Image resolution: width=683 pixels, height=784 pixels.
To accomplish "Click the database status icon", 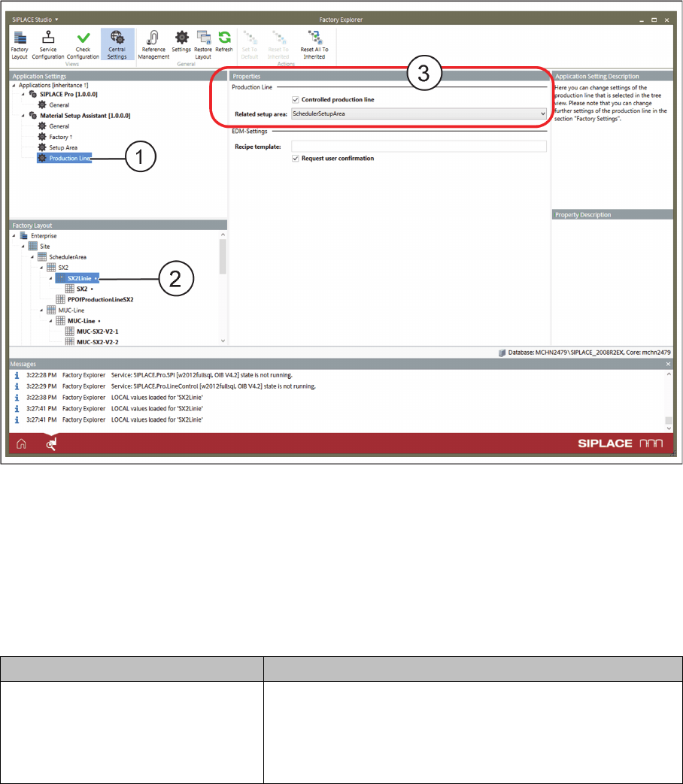I will click(502, 353).
